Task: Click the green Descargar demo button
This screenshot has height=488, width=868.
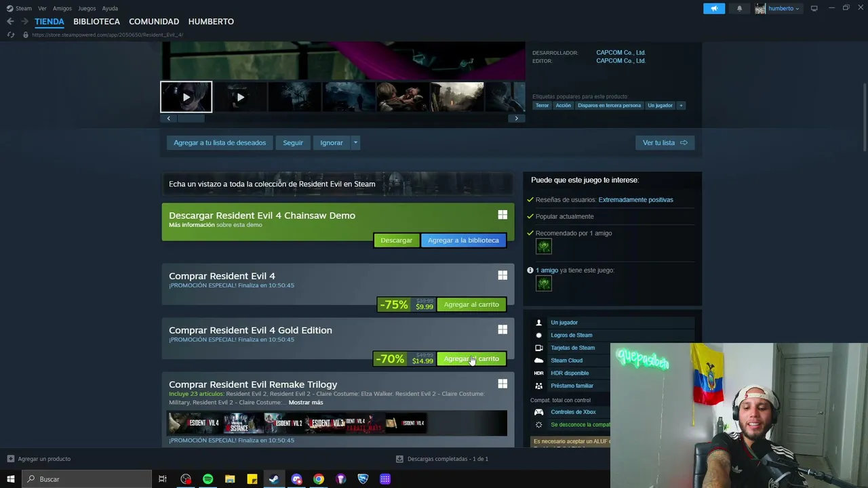Action: [396, 240]
